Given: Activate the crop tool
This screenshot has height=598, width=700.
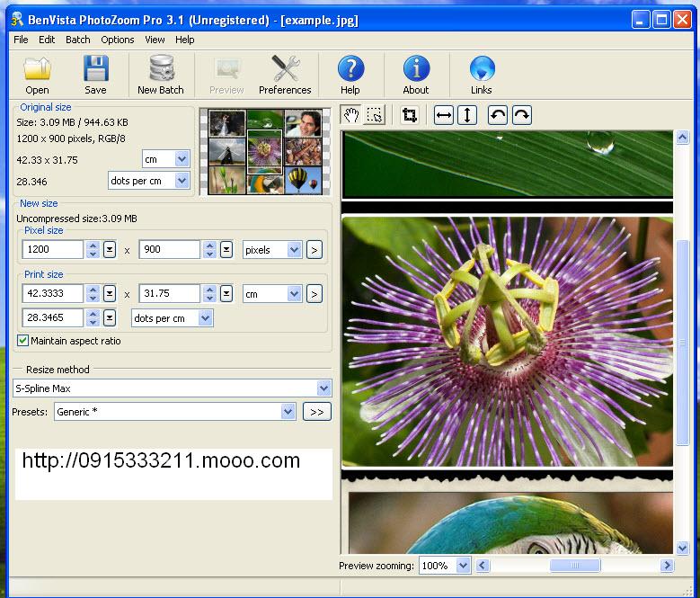Looking at the screenshot, I should coord(410,115).
